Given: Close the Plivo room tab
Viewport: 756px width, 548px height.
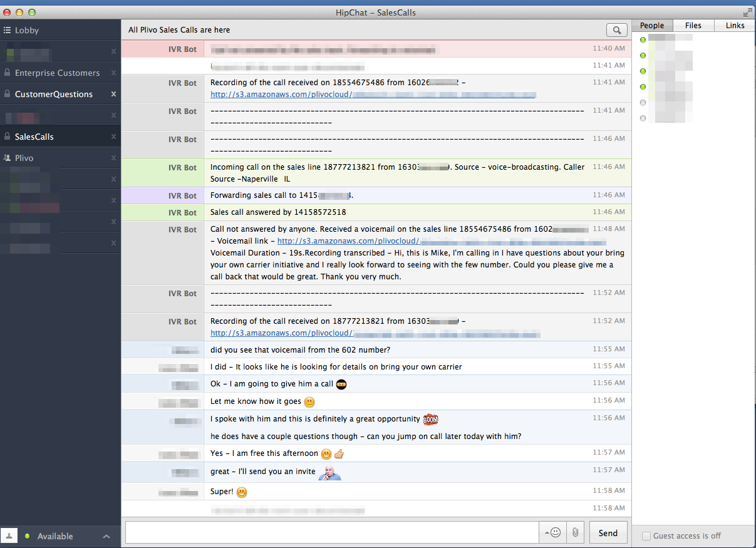Looking at the screenshot, I should click(113, 158).
